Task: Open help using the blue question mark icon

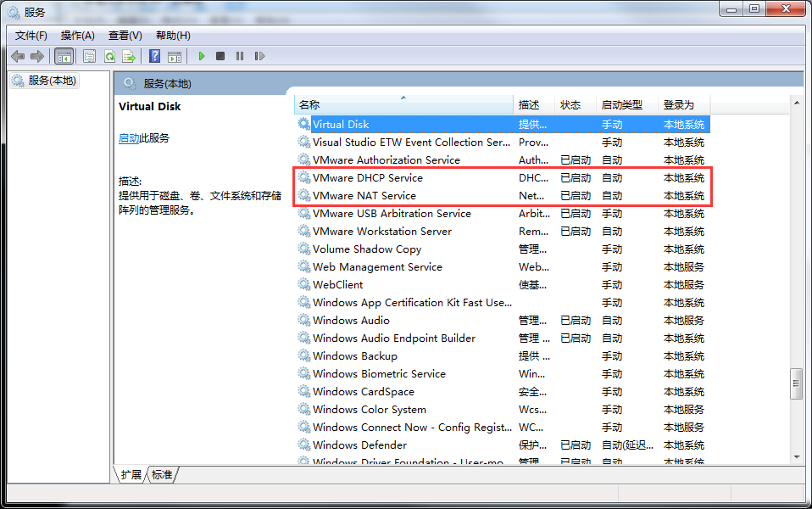Action: tap(153, 56)
